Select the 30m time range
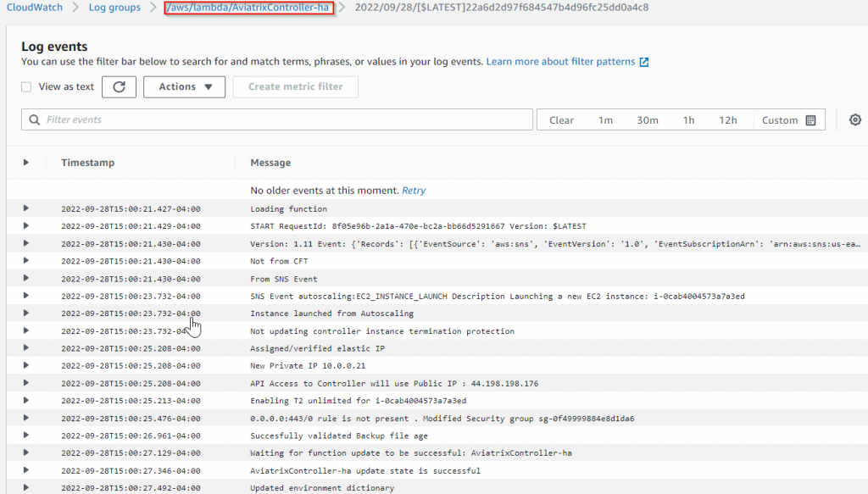 point(648,120)
